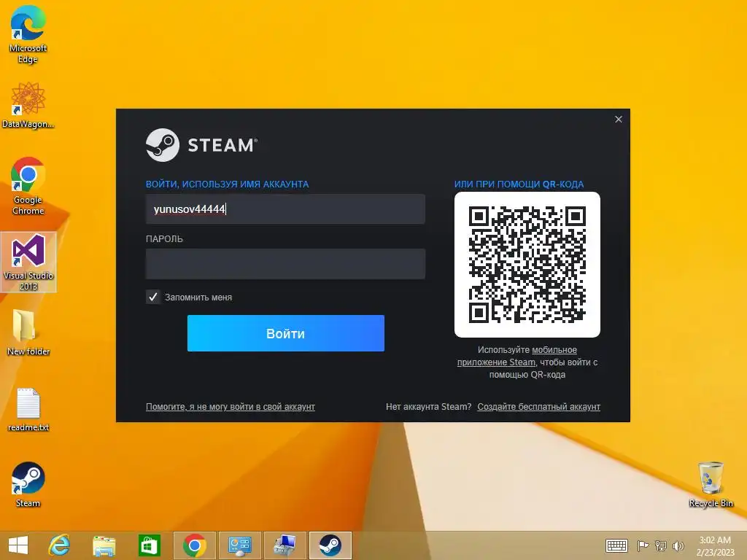The height and width of the screenshot is (560, 747).
Task: Launch Internet Explorer from taskbar
Action: (x=59, y=545)
